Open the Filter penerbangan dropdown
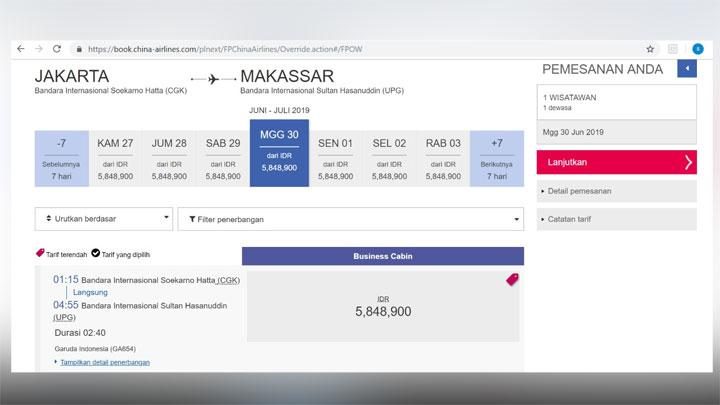 pyautogui.click(x=350, y=219)
